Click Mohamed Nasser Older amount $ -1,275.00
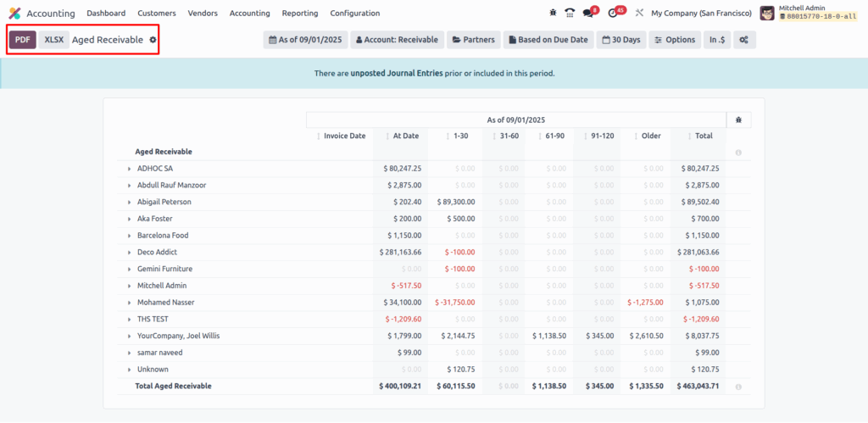868x423 pixels. coord(645,303)
